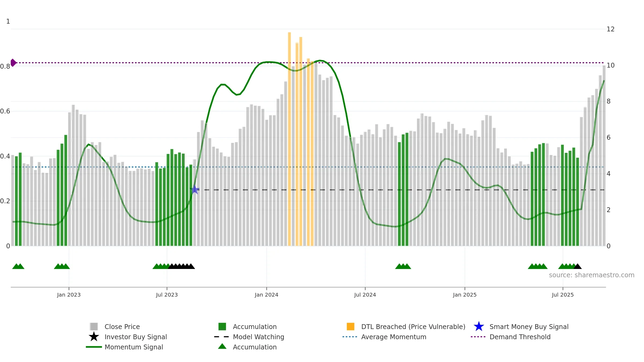
Task: Click the black Investor Buy Signal star legend icon
Action: 94,337
